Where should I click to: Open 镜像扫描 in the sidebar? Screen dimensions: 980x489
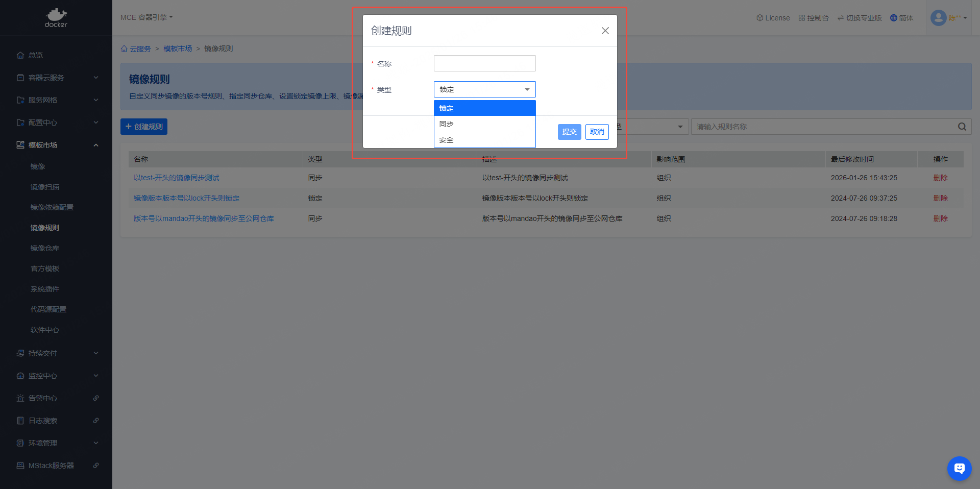pos(45,187)
